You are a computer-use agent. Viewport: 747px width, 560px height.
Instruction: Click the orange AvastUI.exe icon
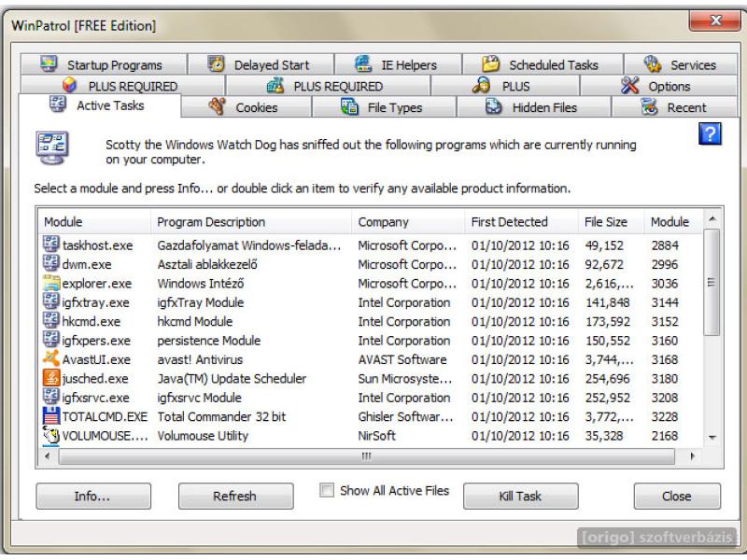[x=51, y=358]
